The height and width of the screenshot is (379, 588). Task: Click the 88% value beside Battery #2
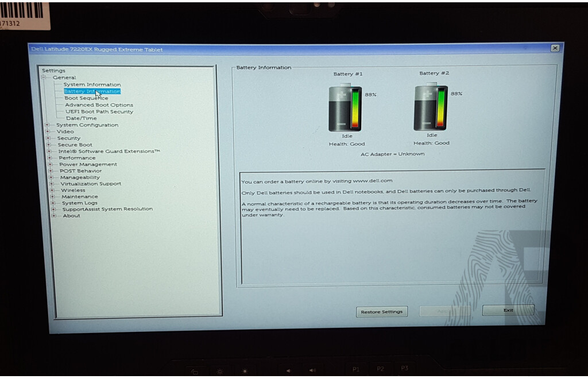coord(457,94)
